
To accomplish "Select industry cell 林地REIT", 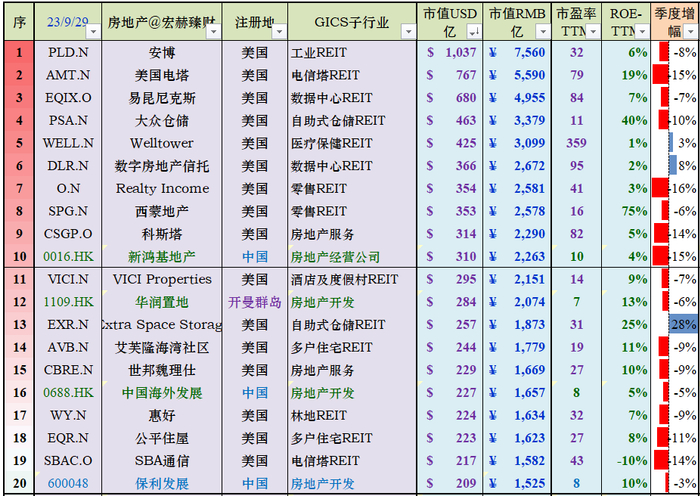I will click(352, 416).
